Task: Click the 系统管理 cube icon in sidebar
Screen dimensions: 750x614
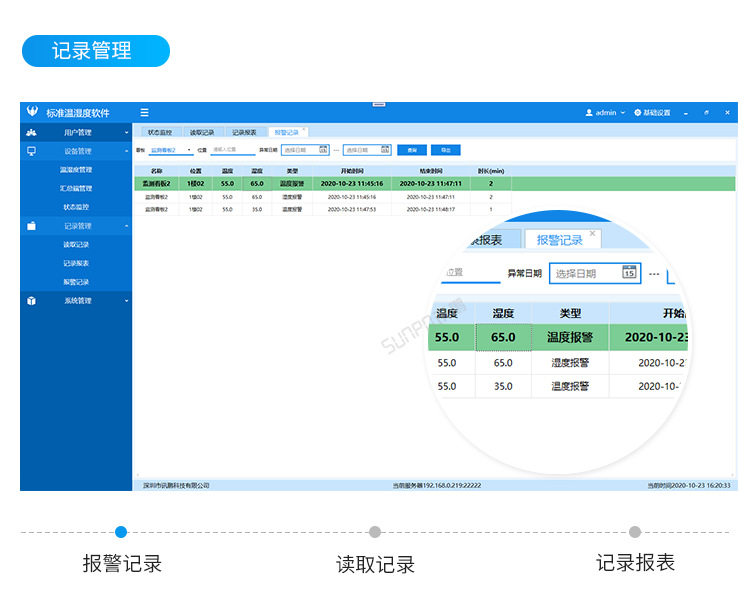Action: [x=32, y=301]
